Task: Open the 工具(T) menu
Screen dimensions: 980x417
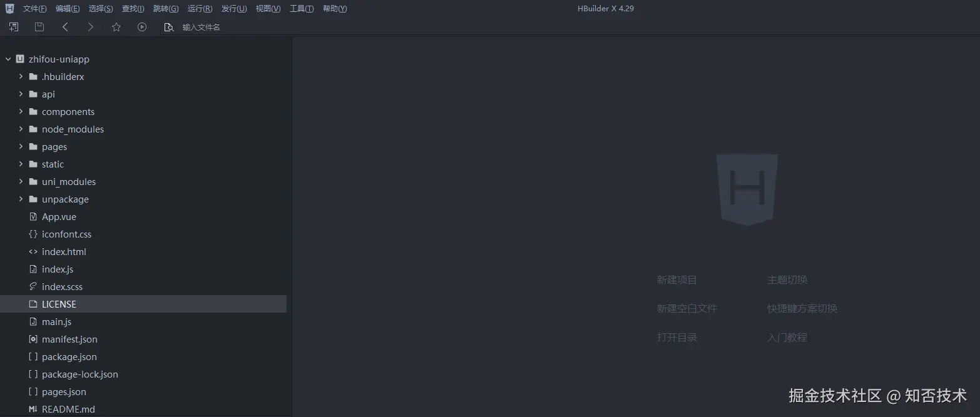Action: (x=302, y=9)
